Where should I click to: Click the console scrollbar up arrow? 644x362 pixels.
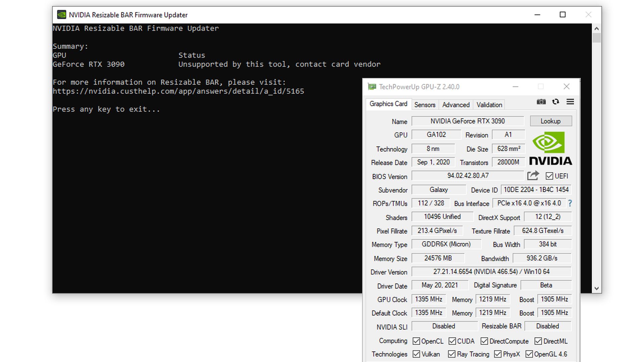[x=596, y=28]
